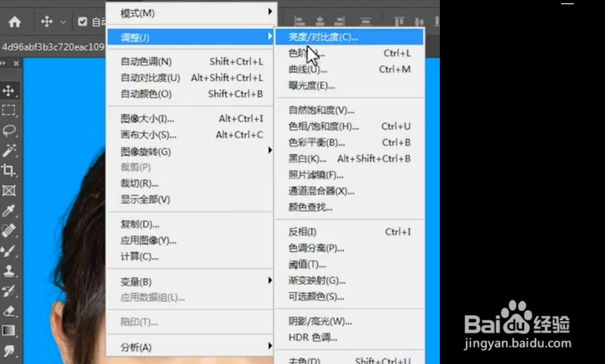Select 色相/饱和度(H)... adjustment

pyautogui.click(x=349, y=126)
